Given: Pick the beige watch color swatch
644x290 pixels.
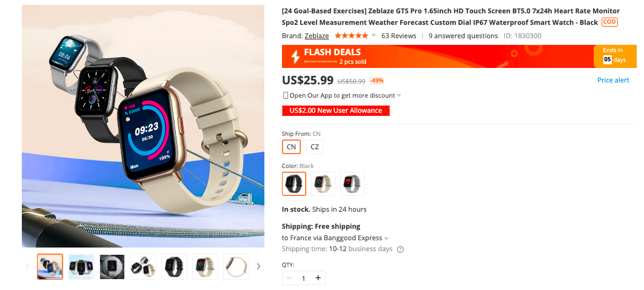Looking at the screenshot, I should 323,184.
